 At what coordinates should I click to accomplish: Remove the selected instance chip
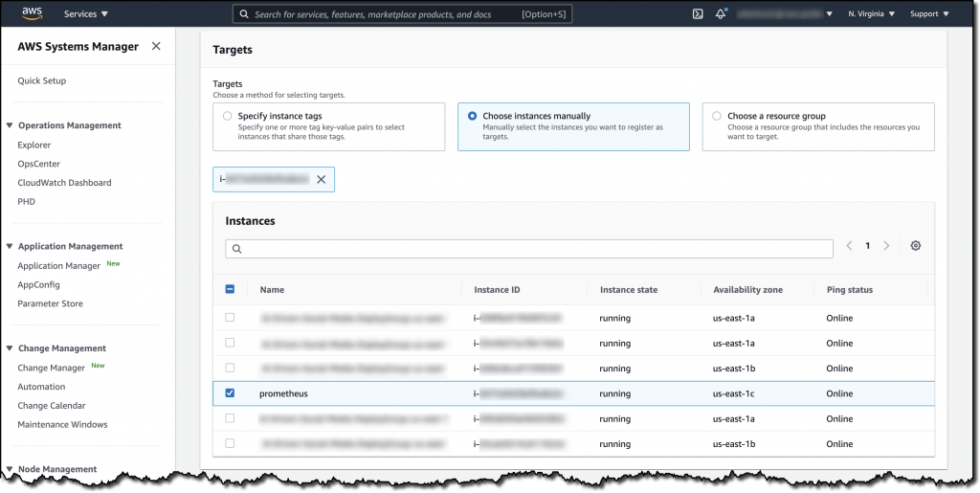coord(321,179)
